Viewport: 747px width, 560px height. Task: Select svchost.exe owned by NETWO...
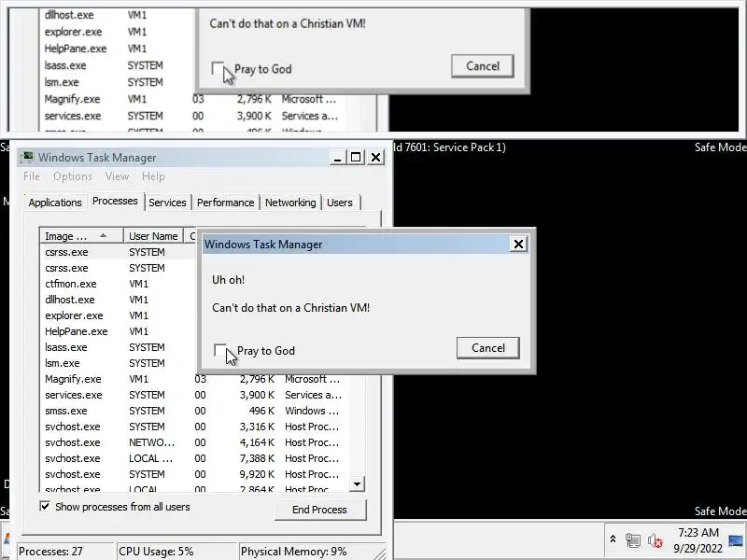[194, 442]
